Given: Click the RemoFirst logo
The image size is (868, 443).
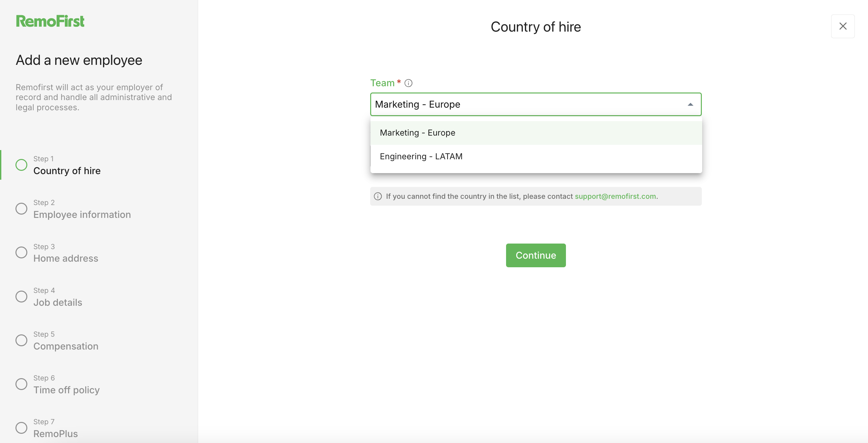Looking at the screenshot, I should pos(50,21).
